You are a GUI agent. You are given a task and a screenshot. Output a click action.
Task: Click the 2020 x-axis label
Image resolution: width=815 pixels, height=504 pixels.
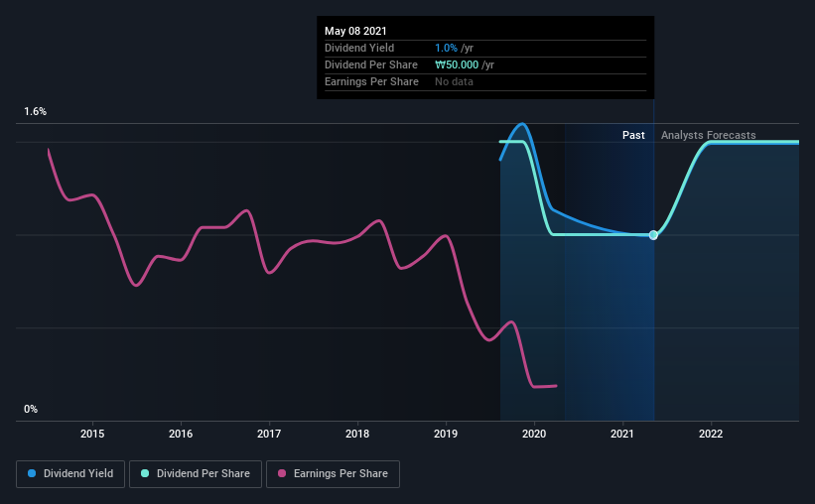click(x=534, y=434)
